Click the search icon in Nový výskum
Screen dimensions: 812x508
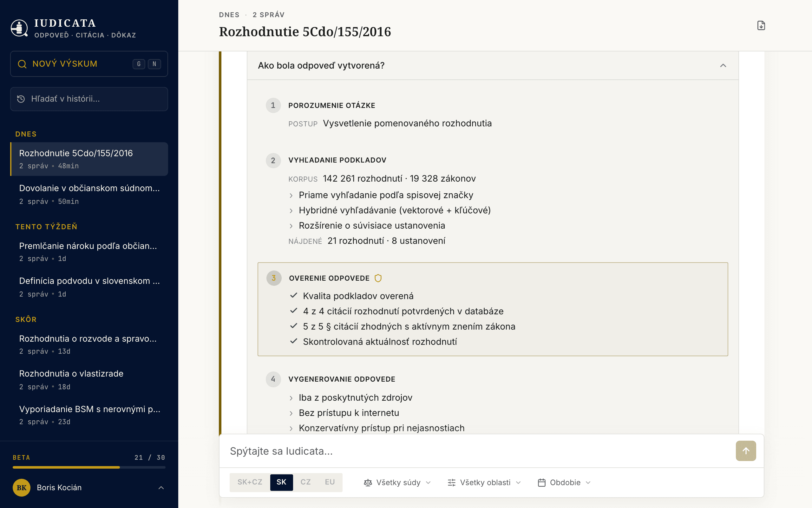(22, 64)
